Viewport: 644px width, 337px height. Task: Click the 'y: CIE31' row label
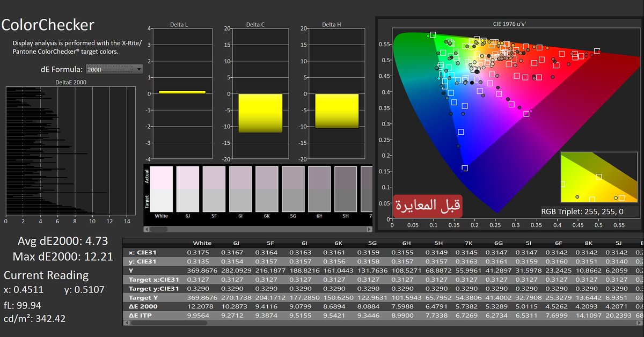tap(143, 261)
